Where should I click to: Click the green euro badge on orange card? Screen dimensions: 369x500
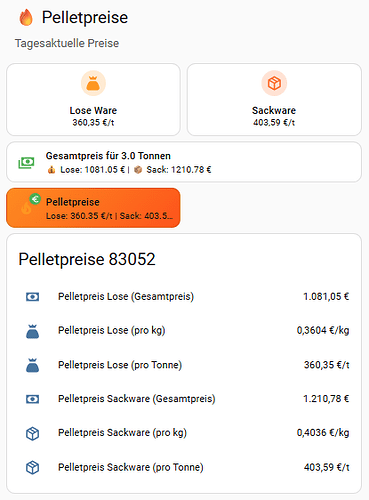click(x=35, y=199)
